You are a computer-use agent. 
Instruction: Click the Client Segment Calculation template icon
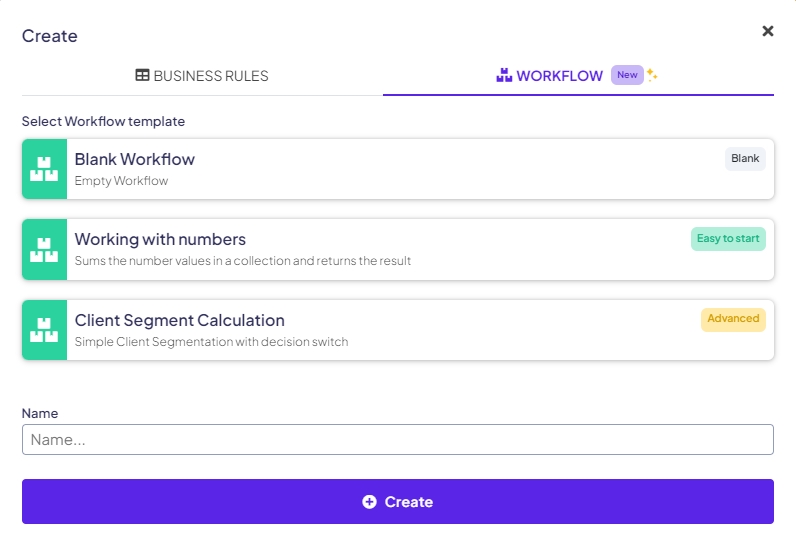click(44, 330)
